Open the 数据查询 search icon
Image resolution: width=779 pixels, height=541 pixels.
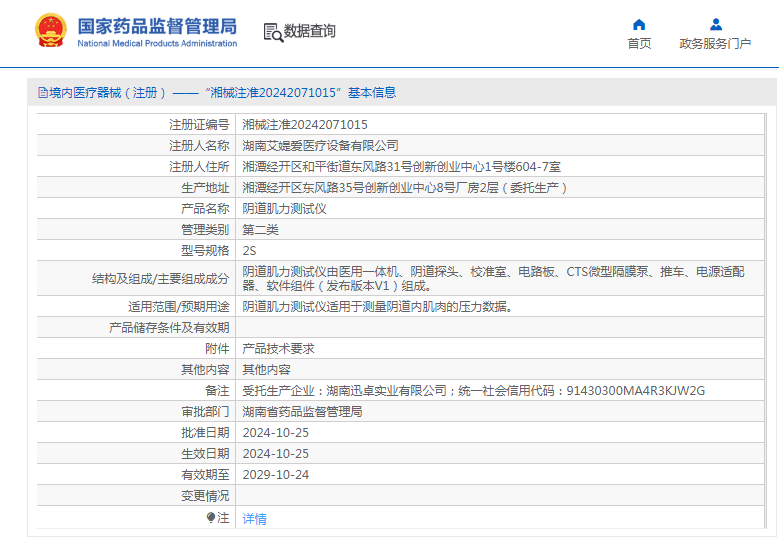[273, 32]
